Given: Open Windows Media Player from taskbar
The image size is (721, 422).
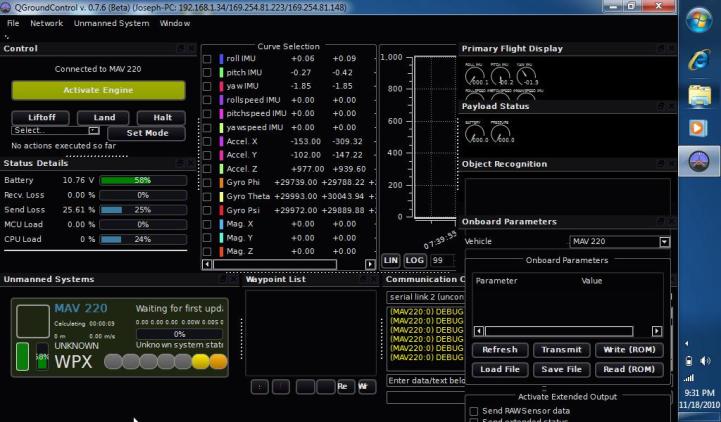Looking at the screenshot, I should coord(698,128).
